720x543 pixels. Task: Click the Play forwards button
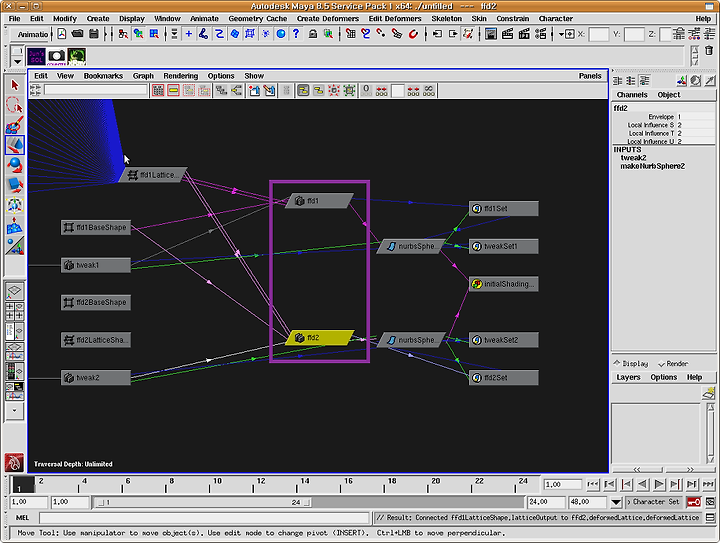659,484
